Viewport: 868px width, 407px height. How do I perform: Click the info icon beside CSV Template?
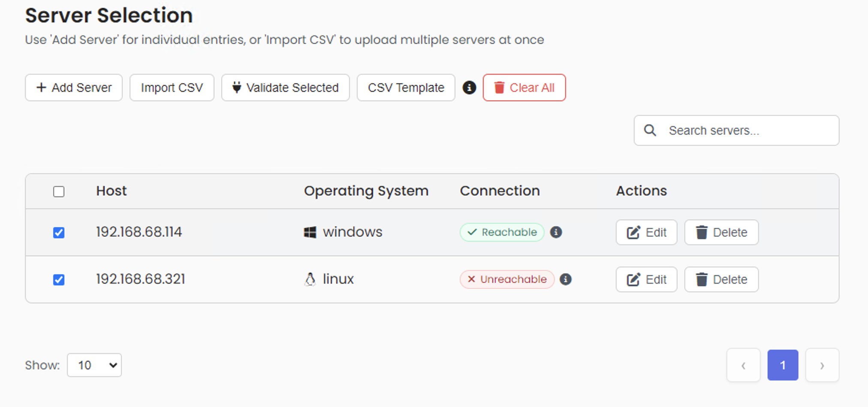pos(469,88)
